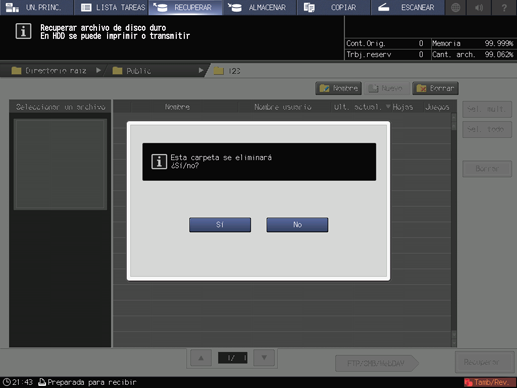This screenshot has height=388, width=517.
Task: Sort by Nombre usuario column header
Action: pyautogui.click(x=283, y=107)
